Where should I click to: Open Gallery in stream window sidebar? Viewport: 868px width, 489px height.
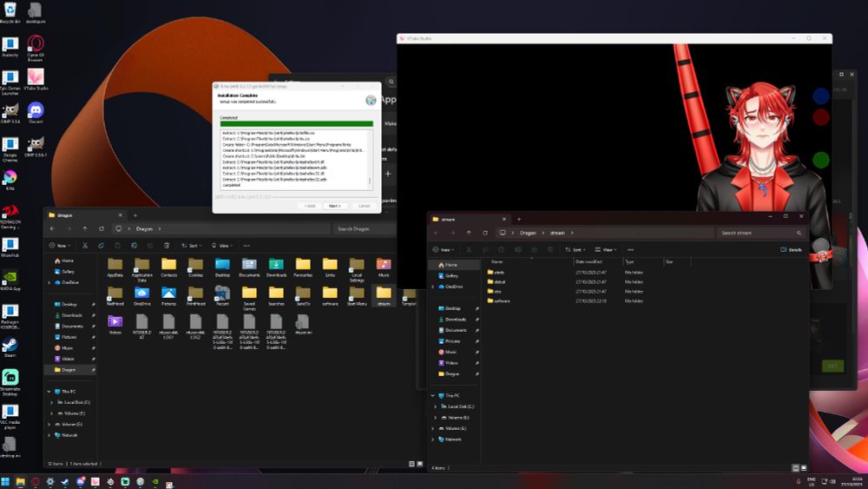click(452, 276)
